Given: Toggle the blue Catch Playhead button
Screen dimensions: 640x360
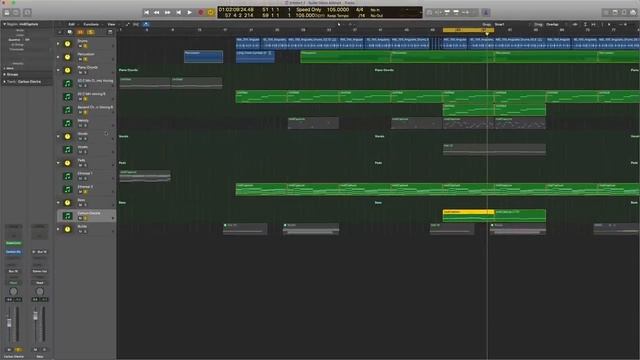Looking at the screenshot, I should pyautogui.click(x=146, y=24).
